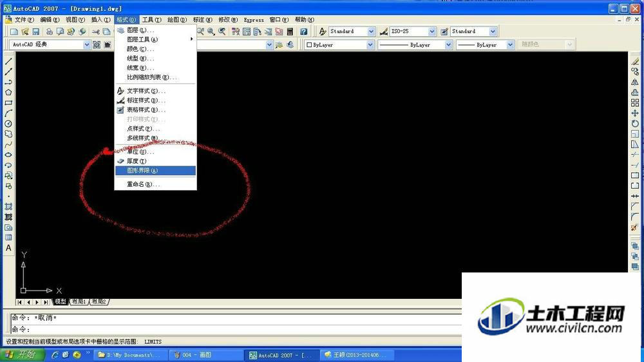Open the ByLayer color control dropdown
The height and width of the screenshot is (362, 644).
point(370,45)
